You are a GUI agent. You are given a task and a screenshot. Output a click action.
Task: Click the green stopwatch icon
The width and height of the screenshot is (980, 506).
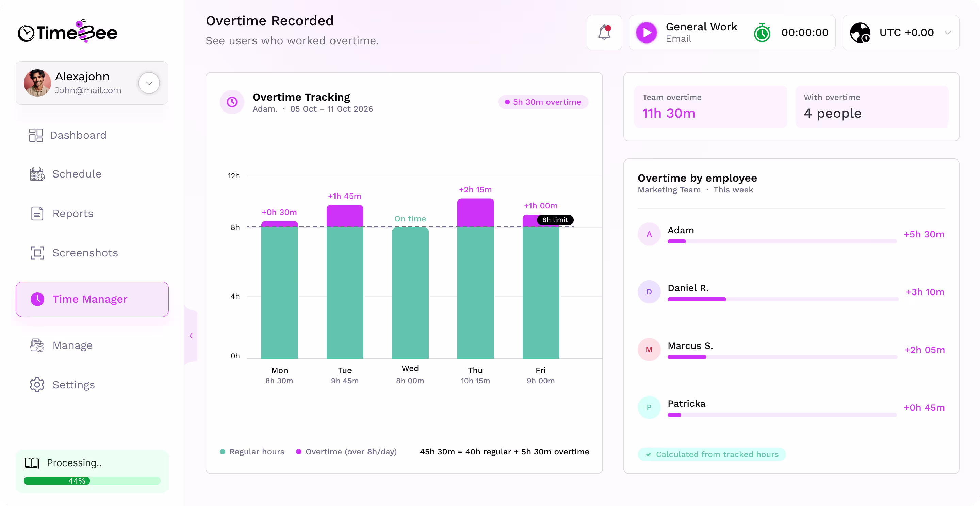(x=762, y=33)
